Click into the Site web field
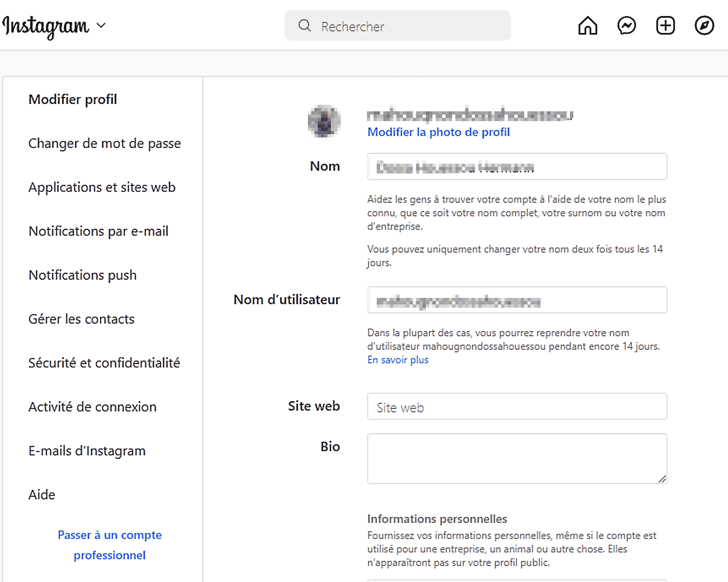The height and width of the screenshot is (582, 728). 517,406
